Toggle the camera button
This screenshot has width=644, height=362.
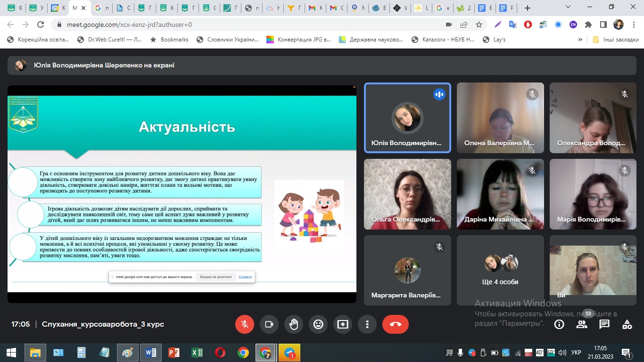(269, 324)
